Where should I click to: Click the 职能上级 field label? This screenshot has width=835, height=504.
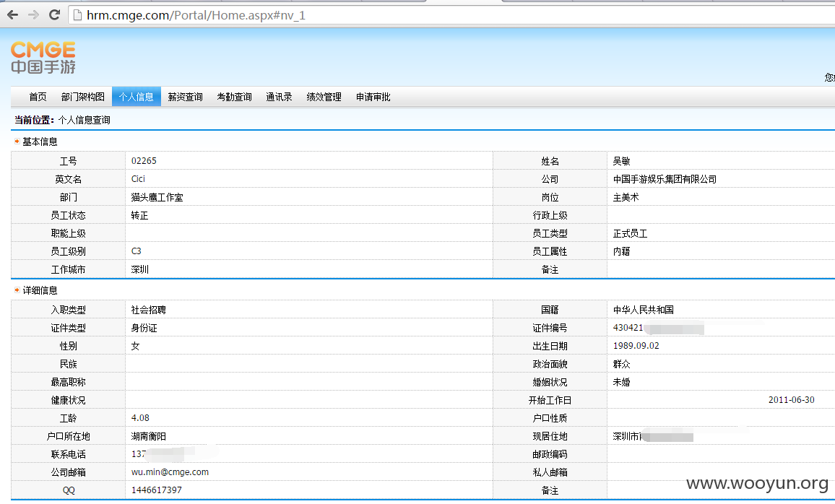point(68,234)
